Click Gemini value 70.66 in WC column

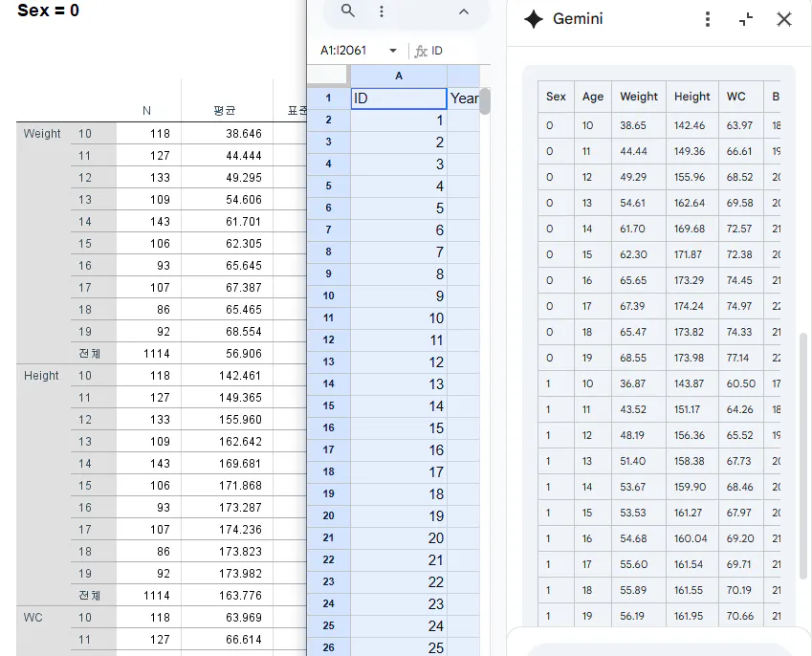[740, 616]
